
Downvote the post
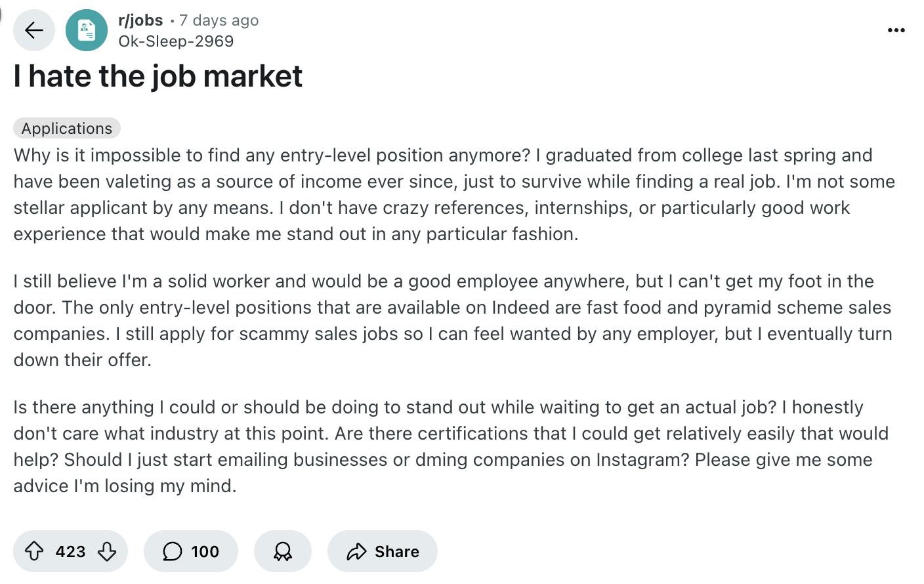pyautogui.click(x=107, y=551)
